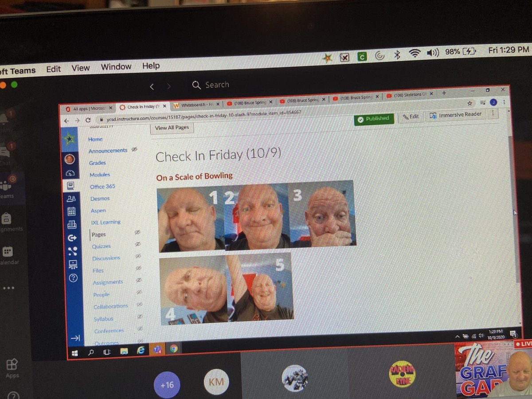Click the bowling scale image numbered 5
532x399 pixels.
[260, 286]
